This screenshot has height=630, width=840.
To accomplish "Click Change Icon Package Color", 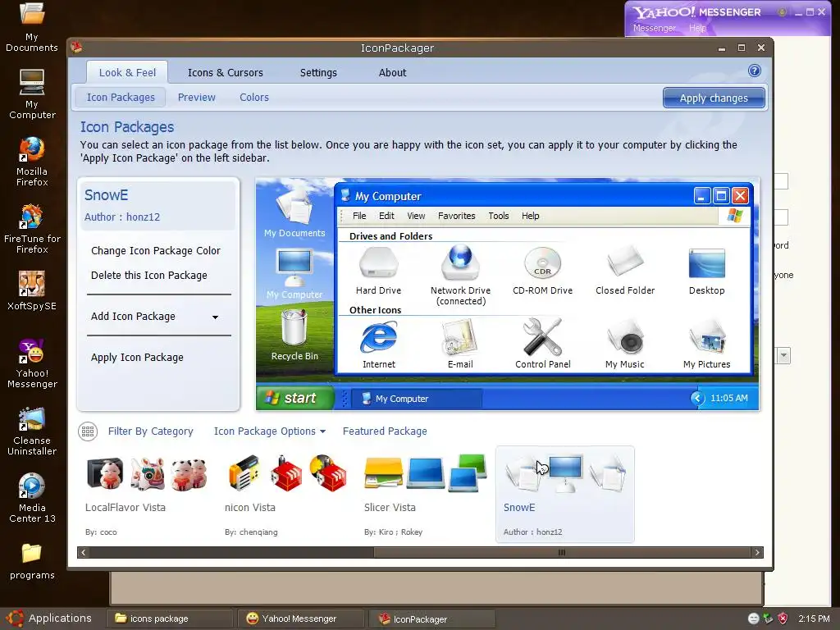I will click(155, 251).
